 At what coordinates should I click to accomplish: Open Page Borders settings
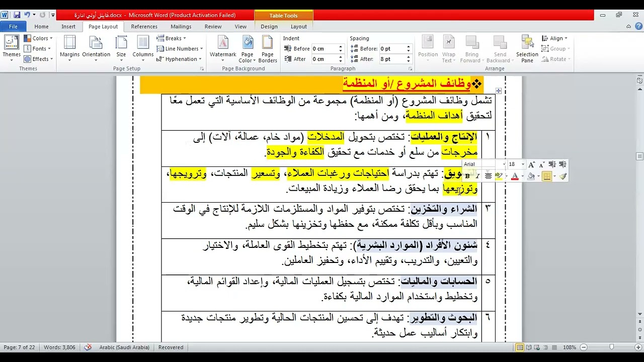(x=268, y=49)
